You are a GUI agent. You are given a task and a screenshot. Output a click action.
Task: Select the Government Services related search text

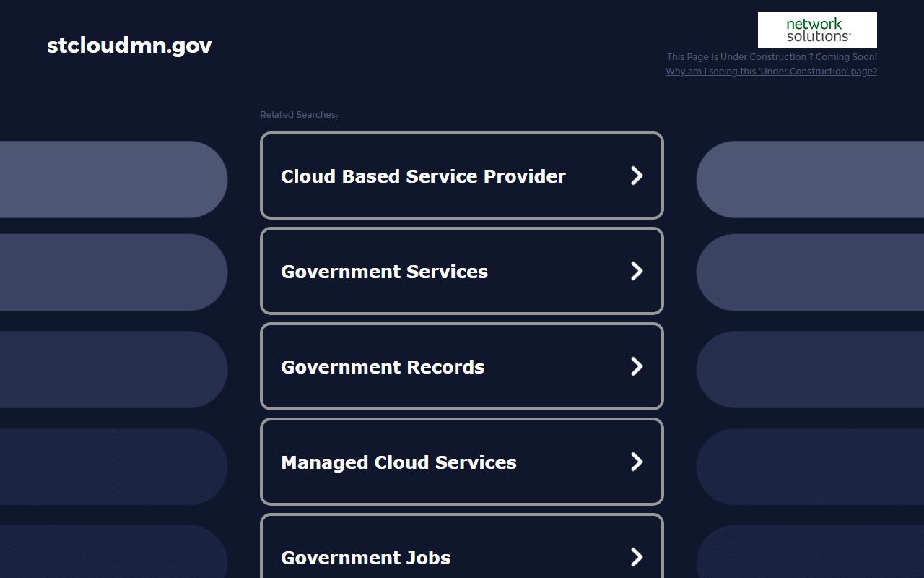pyautogui.click(x=384, y=272)
